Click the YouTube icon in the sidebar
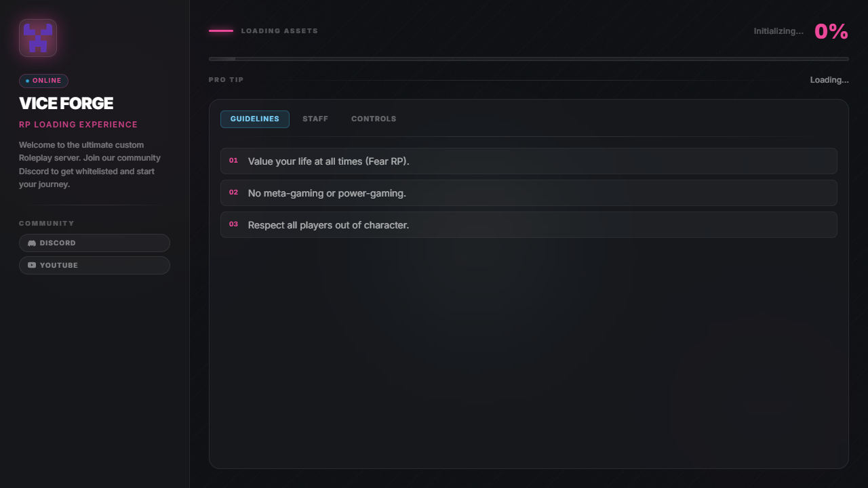868x488 pixels. coord(32,265)
